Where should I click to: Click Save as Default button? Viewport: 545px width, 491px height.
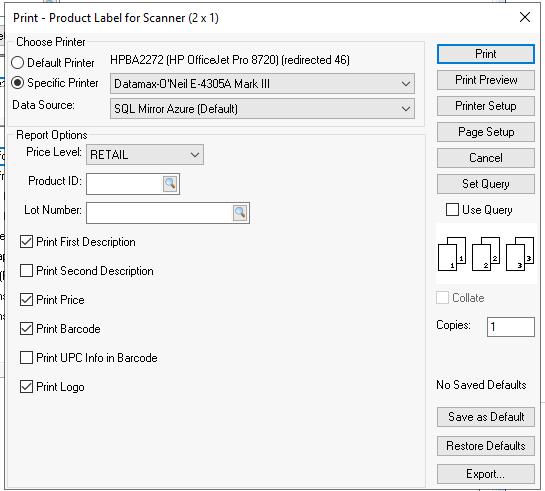tap(486, 417)
